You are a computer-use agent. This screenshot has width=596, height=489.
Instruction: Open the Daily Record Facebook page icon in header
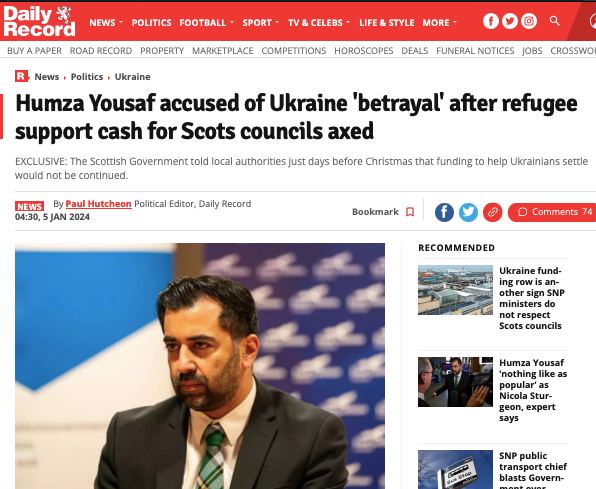click(x=491, y=21)
